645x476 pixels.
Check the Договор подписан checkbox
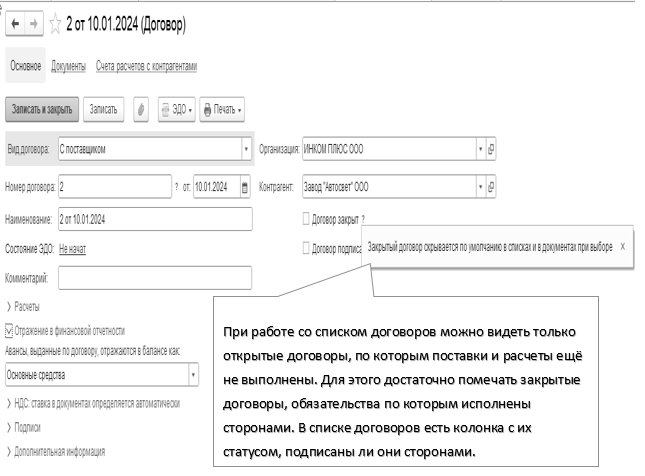pyautogui.click(x=306, y=248)
